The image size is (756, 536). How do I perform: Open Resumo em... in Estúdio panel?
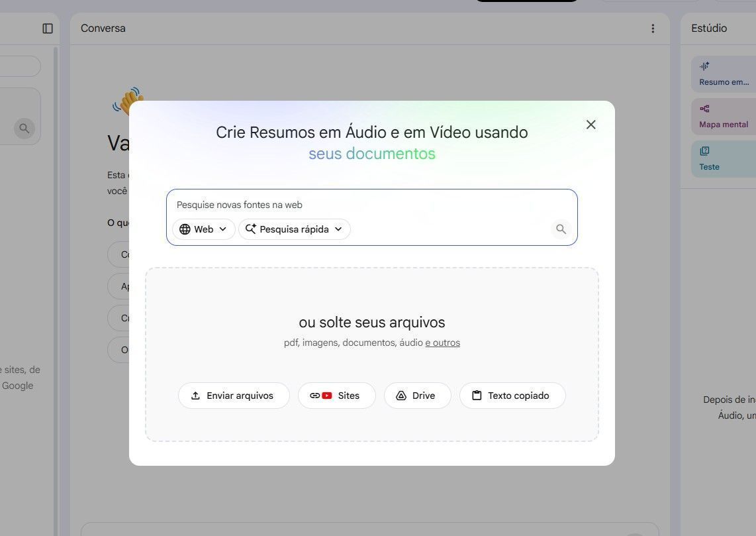(x=724, y=74)
